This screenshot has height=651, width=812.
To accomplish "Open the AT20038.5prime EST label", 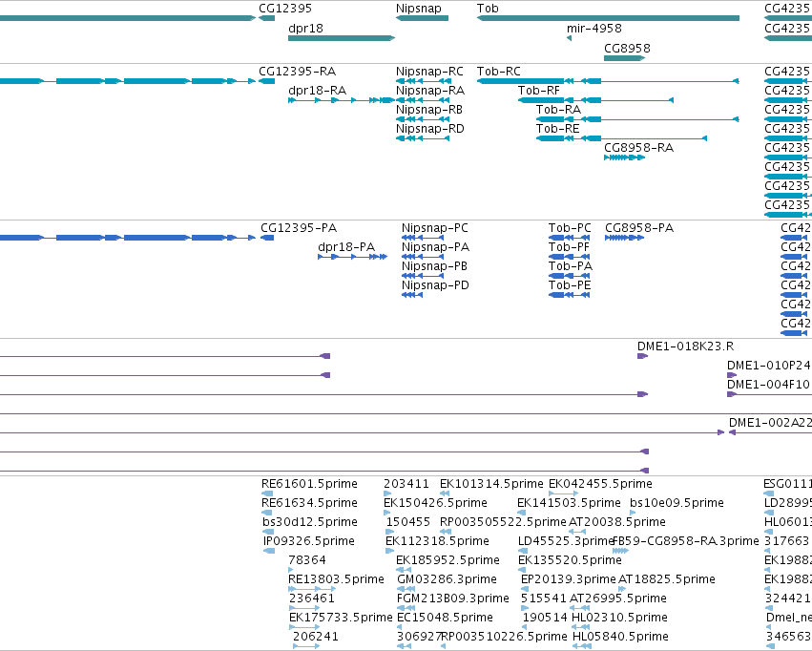I will pyautogui.click(x=617, y=522).
